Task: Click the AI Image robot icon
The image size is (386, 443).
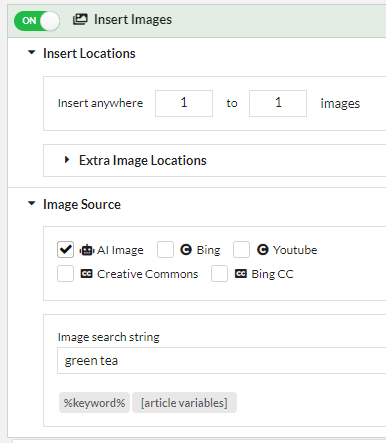Action: (x=87, y=250)
